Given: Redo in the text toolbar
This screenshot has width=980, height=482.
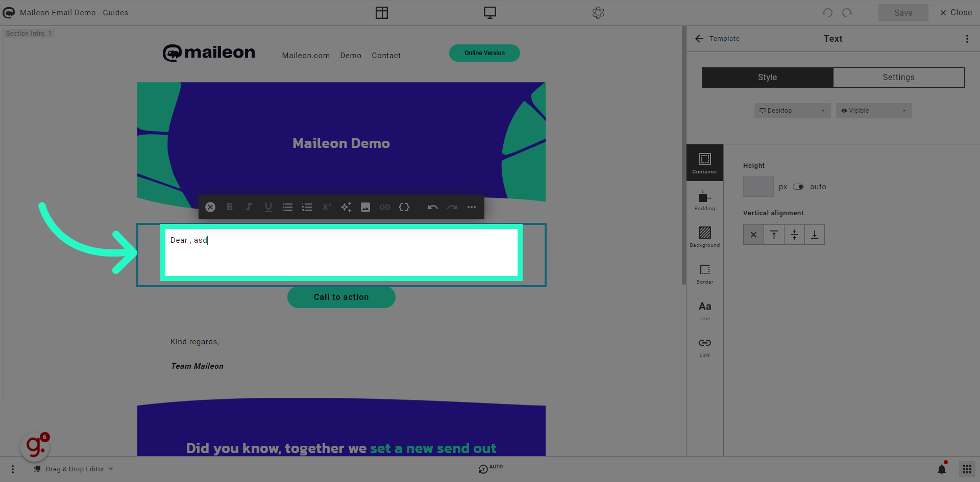Looking at the screenshot, I should click(x=452, y=207).
